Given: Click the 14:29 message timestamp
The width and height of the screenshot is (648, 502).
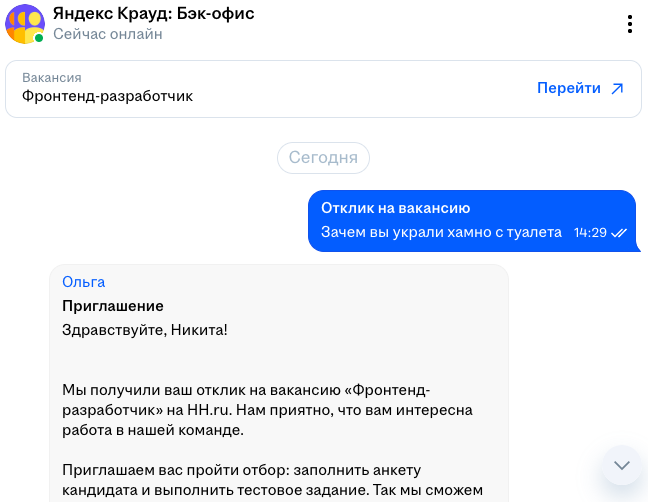Looking at the screenshot, I should (590, 233).
